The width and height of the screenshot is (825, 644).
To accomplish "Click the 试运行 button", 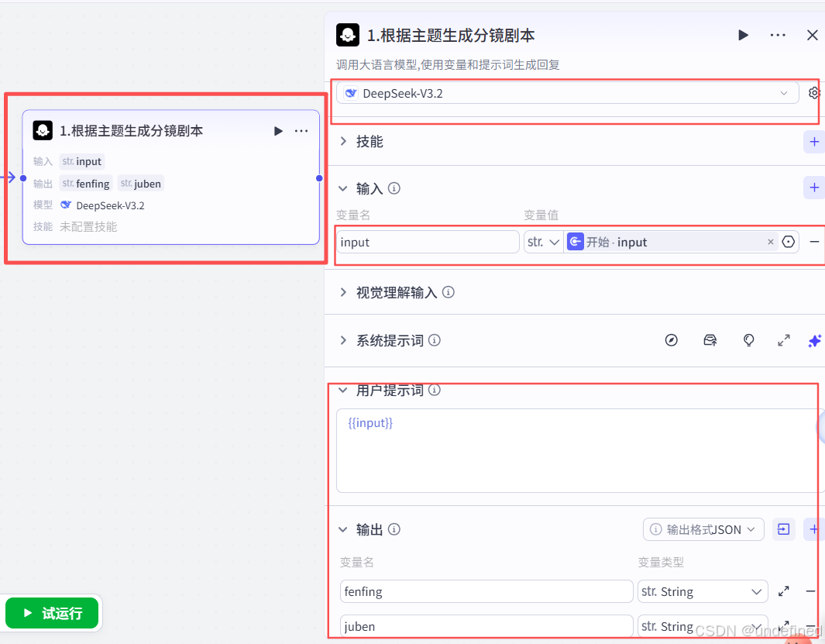I will click(x=52, y=613).
